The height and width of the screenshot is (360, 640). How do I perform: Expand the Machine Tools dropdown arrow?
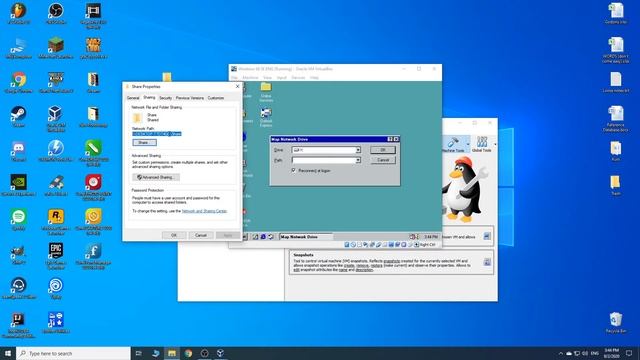click(x=468, y=144)
